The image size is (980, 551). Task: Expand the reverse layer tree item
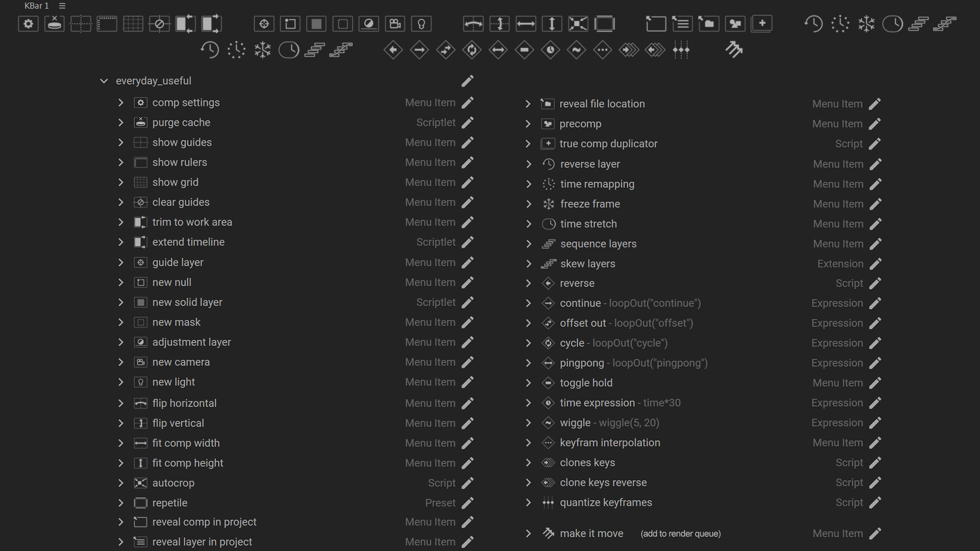pos(530,163)
